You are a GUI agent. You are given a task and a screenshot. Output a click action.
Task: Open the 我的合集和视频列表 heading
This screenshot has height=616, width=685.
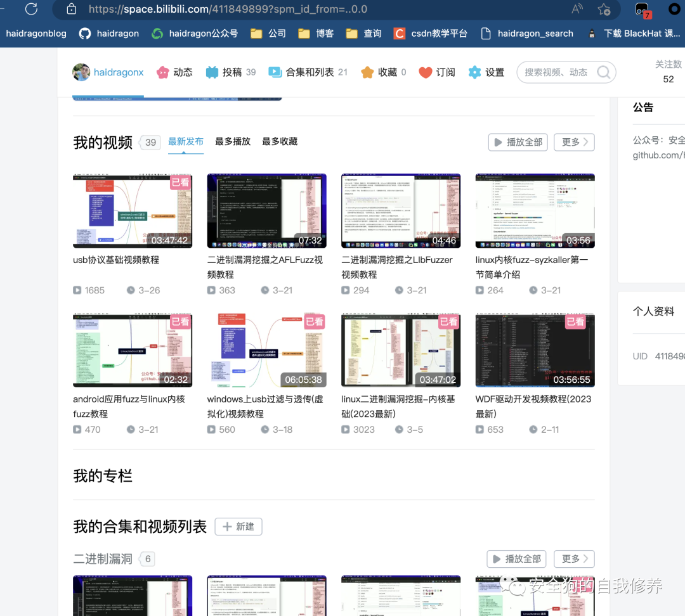(140, 527)
